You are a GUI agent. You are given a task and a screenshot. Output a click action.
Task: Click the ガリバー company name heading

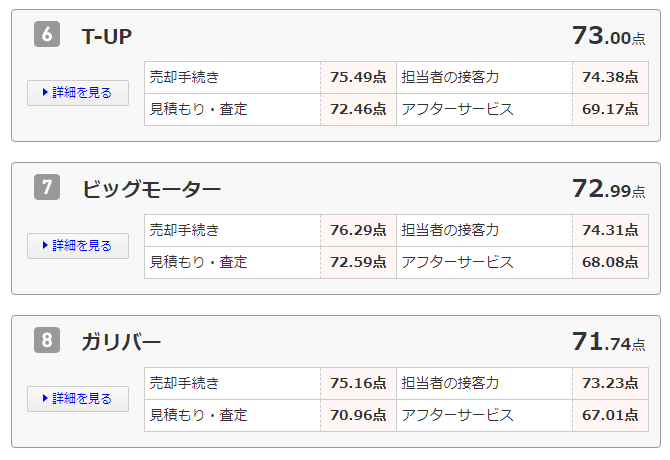[122, 342]
